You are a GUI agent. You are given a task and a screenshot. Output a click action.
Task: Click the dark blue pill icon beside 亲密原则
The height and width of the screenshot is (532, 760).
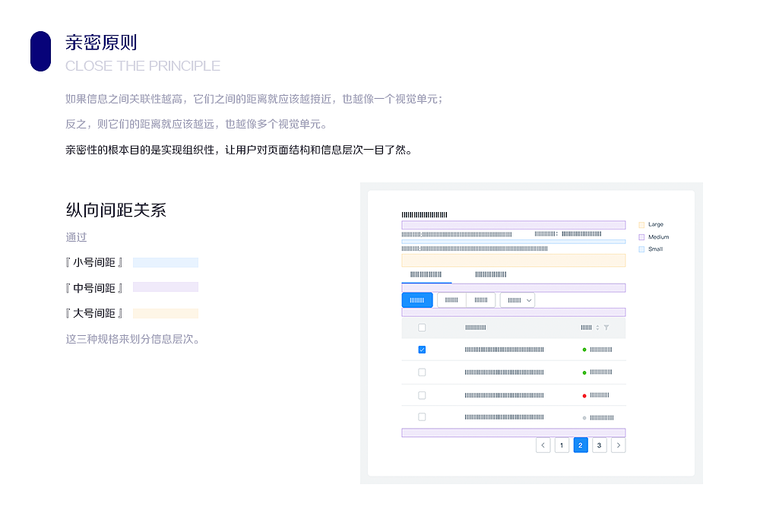(x=41, y=51)
